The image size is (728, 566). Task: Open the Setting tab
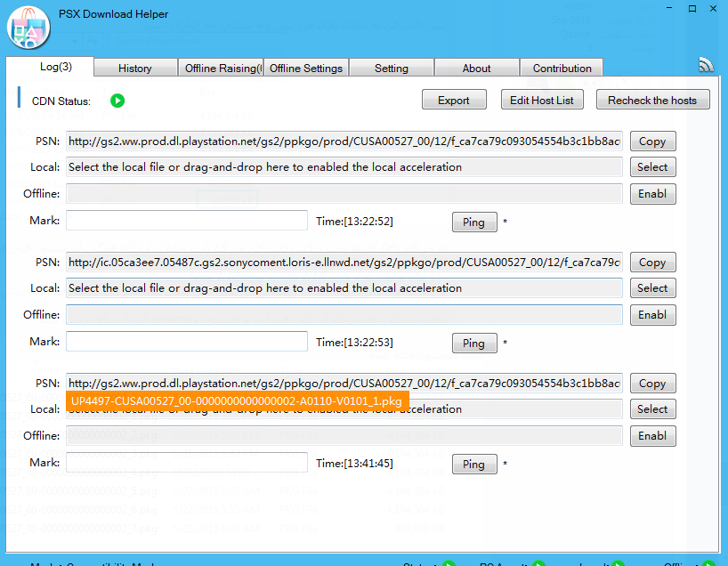pyautogui.click(x=391, y=69)
